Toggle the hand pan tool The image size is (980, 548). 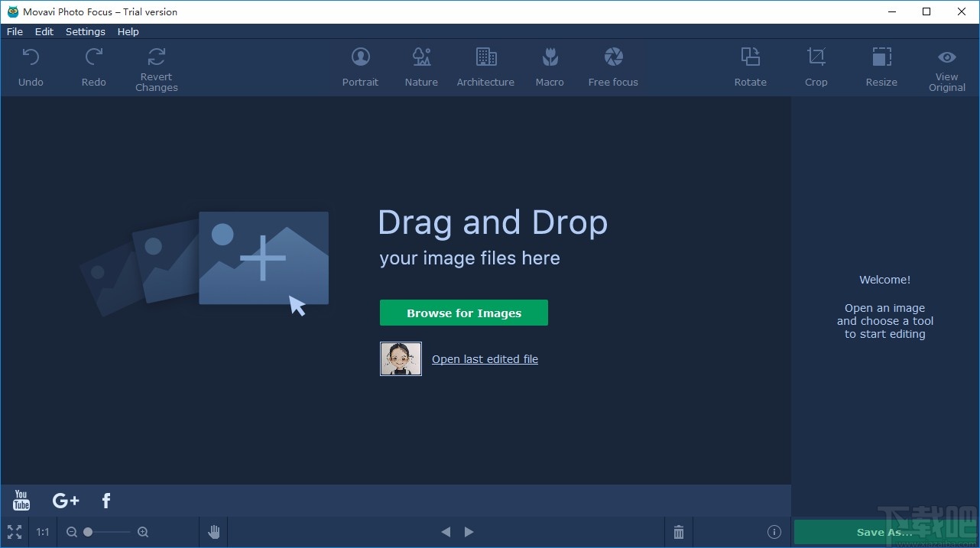(214, 532)
